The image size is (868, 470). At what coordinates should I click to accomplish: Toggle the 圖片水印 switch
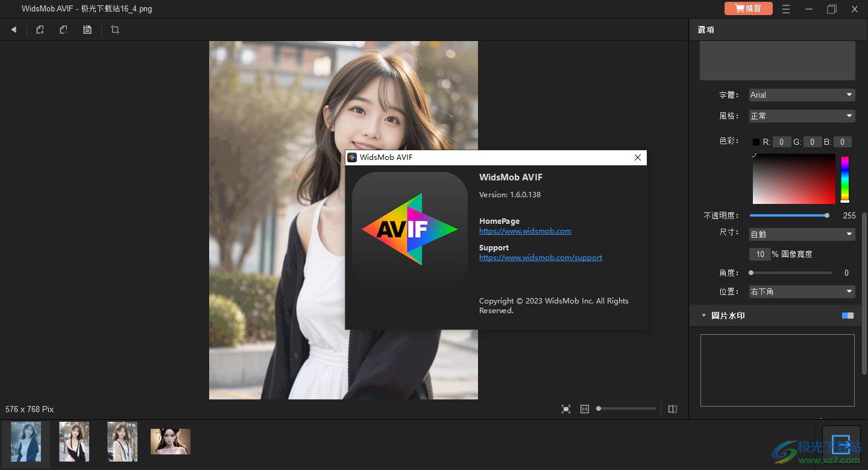point(848,316)
